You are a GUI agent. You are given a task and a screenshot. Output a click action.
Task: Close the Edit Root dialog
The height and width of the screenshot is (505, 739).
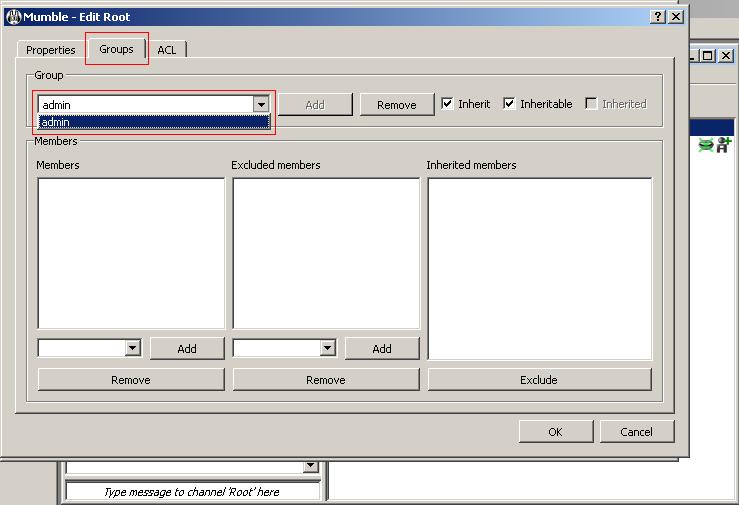pyautogui.click(x=676, y=17)
